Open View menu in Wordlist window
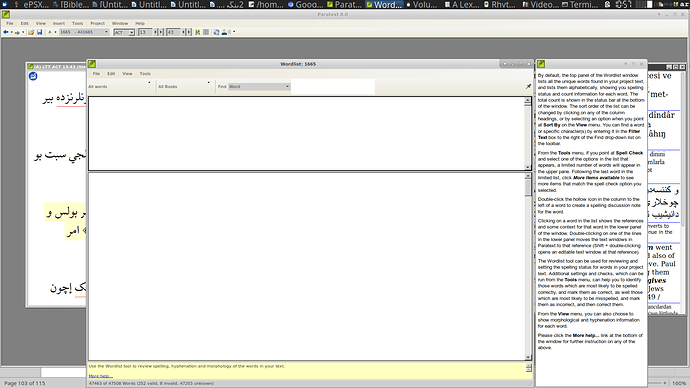 click(127, 74)
